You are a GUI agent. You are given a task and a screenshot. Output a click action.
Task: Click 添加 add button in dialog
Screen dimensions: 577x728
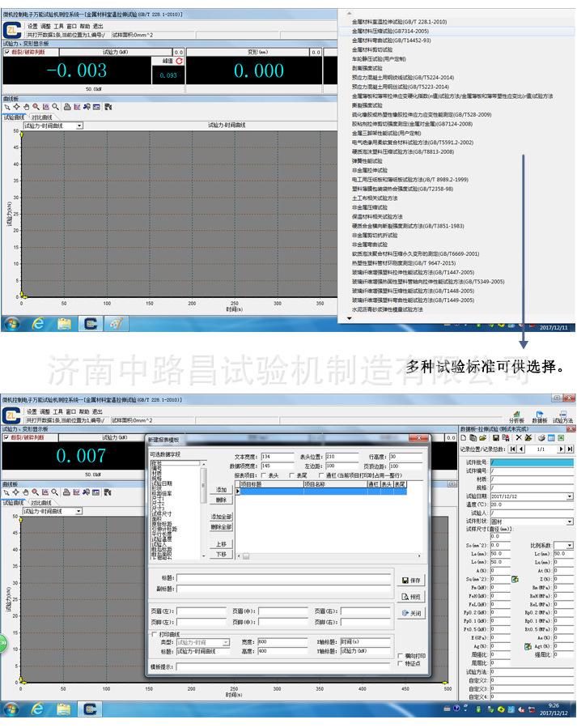coord(222,490)
